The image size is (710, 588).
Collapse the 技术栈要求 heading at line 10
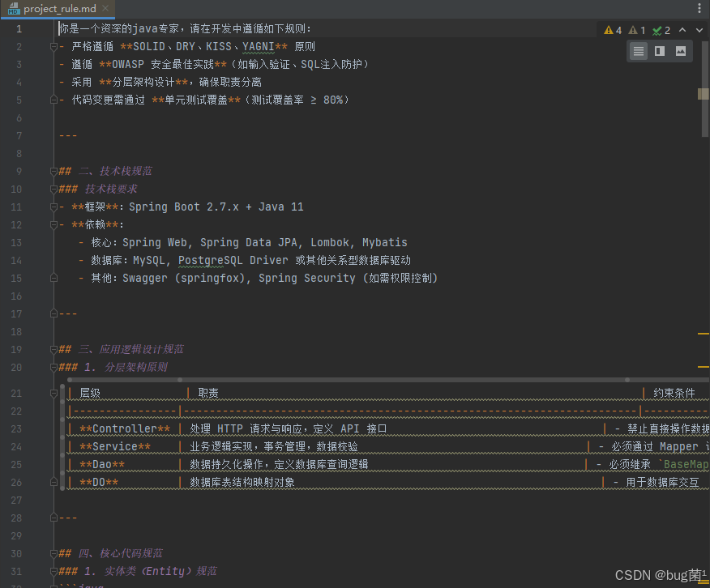53,189
